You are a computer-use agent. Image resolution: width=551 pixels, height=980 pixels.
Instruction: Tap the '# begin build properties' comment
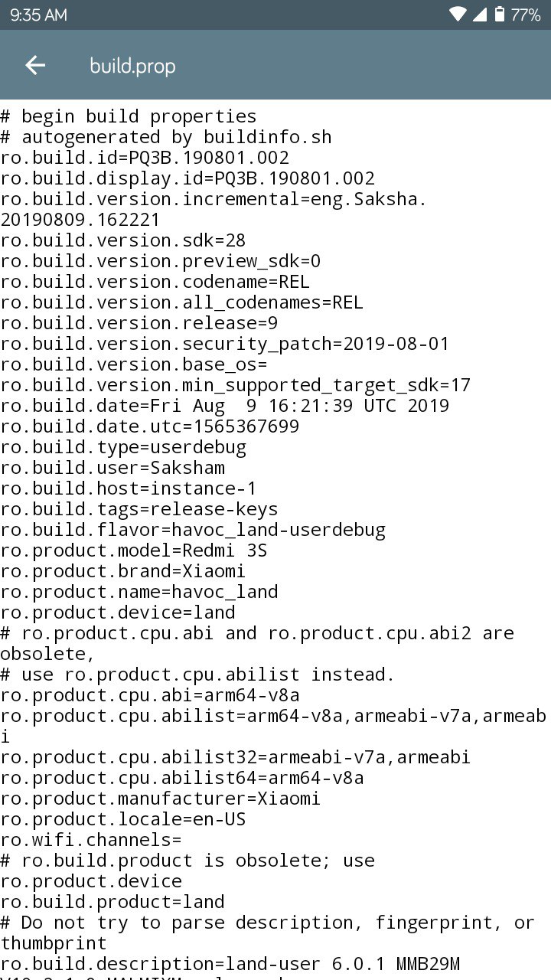tap(129, 116)
